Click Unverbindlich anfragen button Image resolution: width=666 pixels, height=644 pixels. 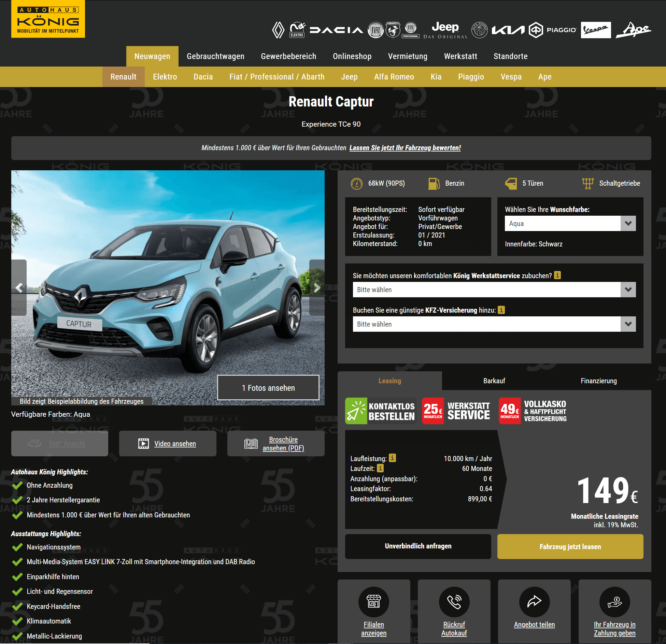[418, 546]
